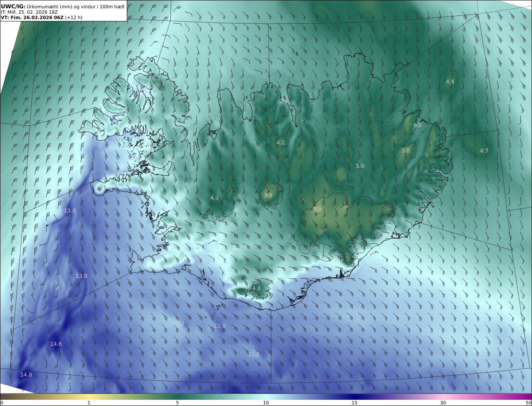Click the 3.4 value on the glacier
Viewport: 532px width, 406px height.
pyautogui.click(x=268, y=195)
